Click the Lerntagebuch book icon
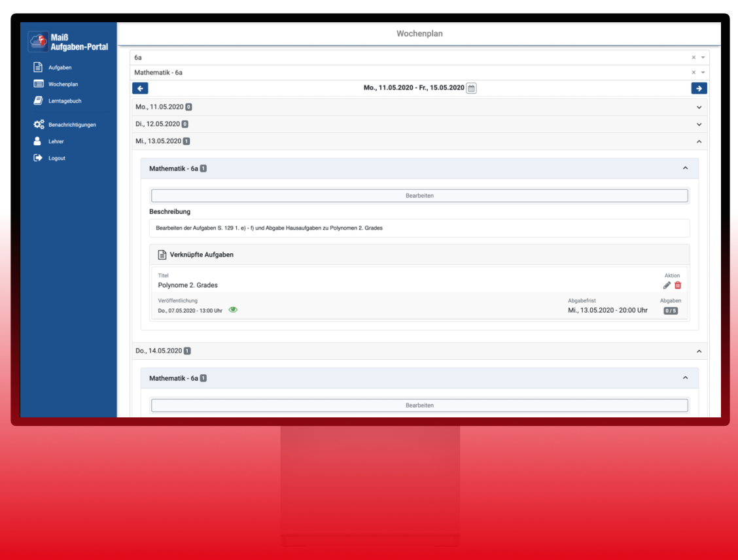Screen dimensions: 738x560 click(38, 101)
